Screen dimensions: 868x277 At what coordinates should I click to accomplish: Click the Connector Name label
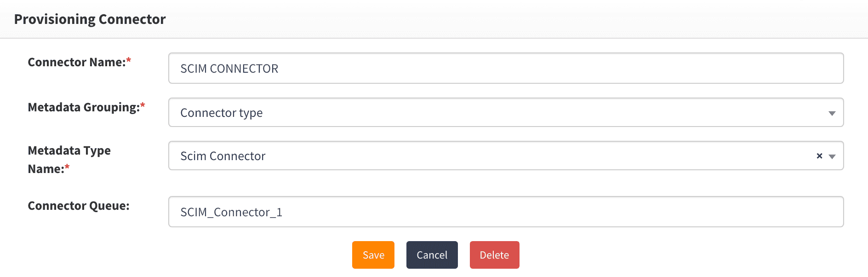(x=76, y=62)
